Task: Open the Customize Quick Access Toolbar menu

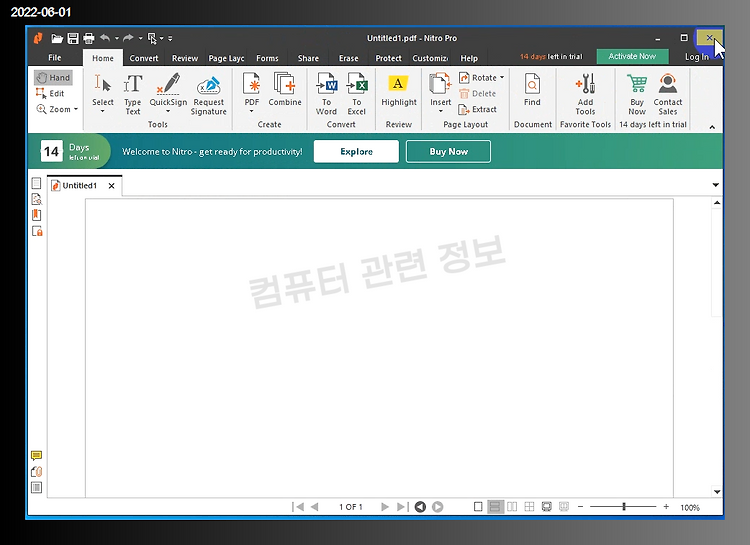Action: [x=170, y=38]
